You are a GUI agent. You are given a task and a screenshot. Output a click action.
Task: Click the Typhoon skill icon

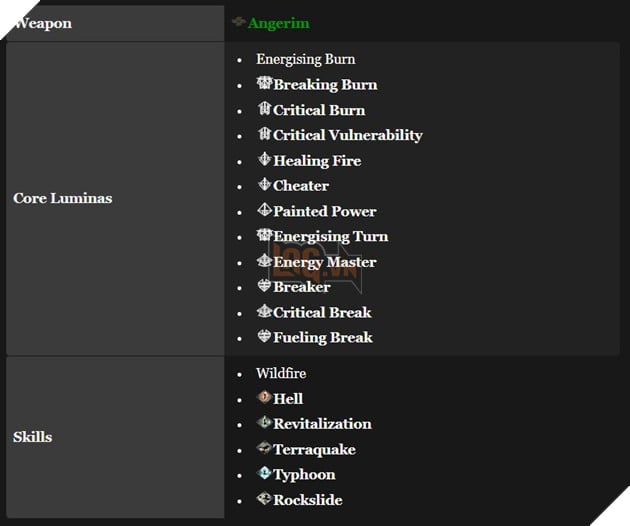264,474
